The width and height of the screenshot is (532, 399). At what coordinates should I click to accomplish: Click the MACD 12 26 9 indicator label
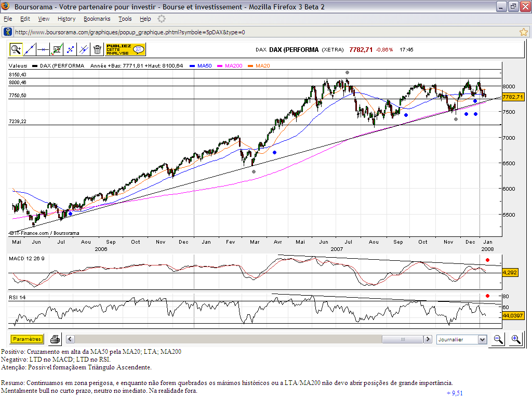pos(26,259)
